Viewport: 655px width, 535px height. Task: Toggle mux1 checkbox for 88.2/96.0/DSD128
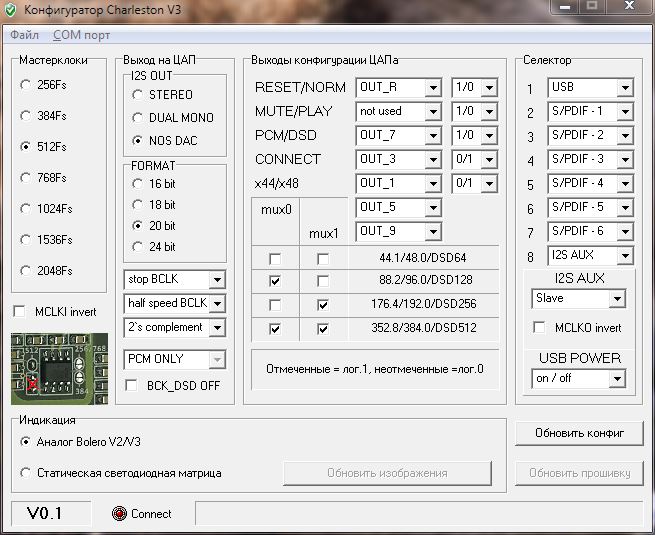[323, 281]
